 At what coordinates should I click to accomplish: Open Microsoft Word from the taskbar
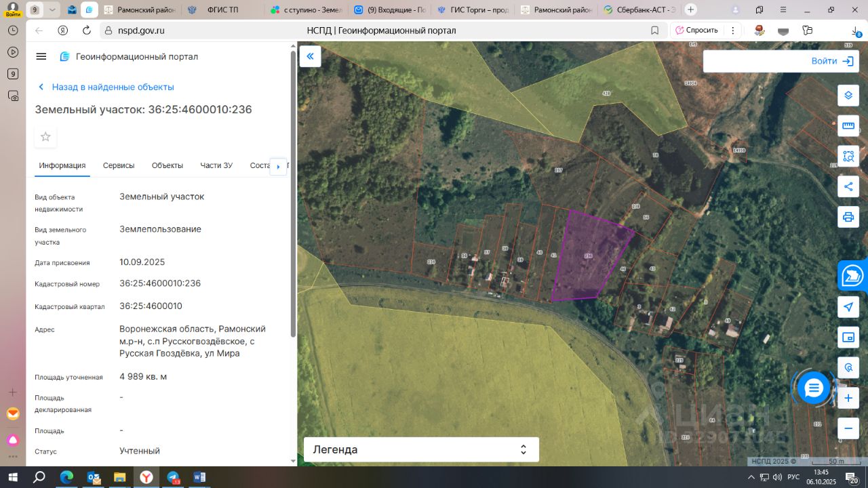[199, 477]
